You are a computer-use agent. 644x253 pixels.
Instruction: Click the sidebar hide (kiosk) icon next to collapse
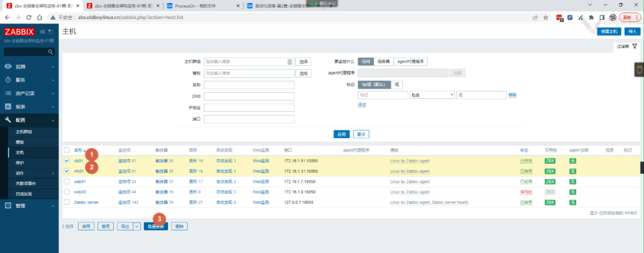point(51,32)
